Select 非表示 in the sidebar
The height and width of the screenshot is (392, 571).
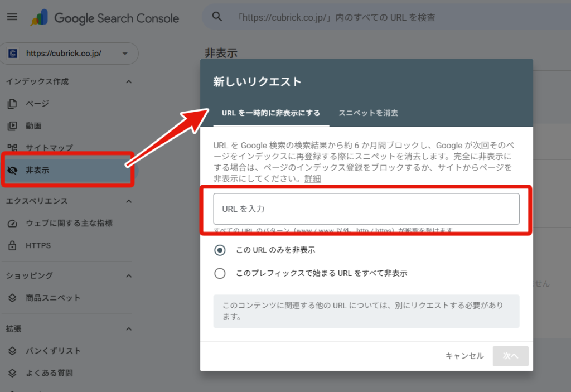click(x=68, y=170)
